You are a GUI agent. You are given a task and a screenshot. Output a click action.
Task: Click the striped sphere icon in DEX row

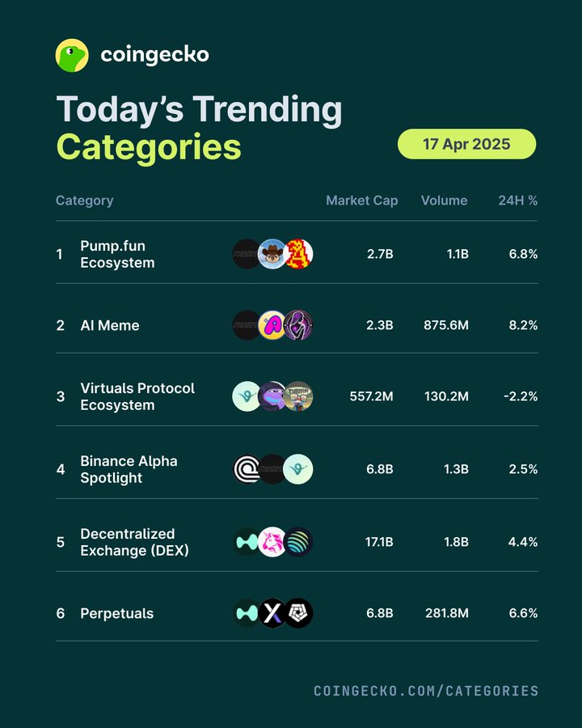point(298,542)
